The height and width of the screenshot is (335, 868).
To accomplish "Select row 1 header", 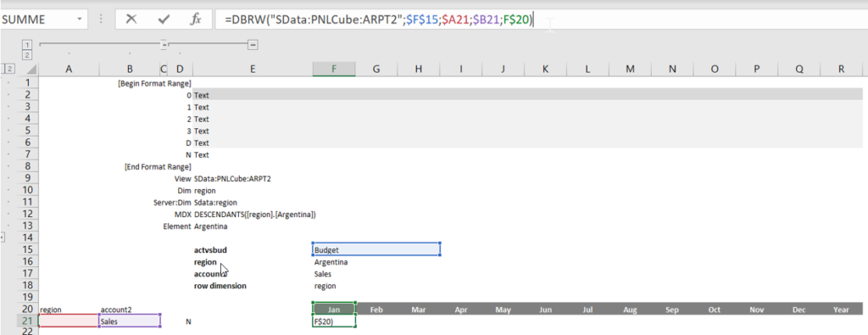I will [27, 83].
